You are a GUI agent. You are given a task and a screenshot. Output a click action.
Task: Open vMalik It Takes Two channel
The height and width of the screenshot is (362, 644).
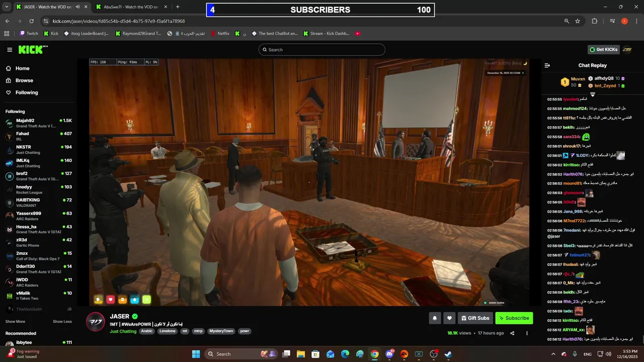coord(39,296)
